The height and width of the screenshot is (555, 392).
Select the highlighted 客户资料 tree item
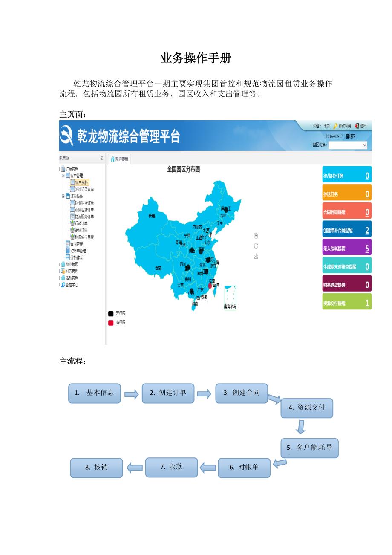[x=80, y=182]
